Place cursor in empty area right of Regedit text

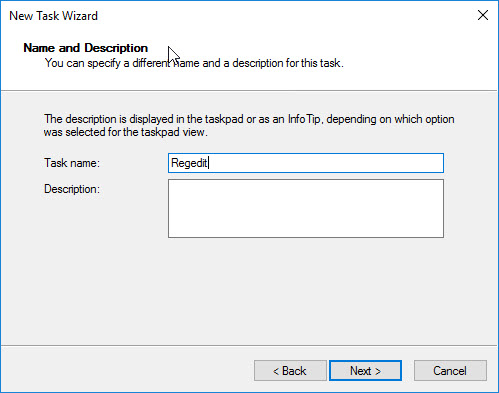325,163
